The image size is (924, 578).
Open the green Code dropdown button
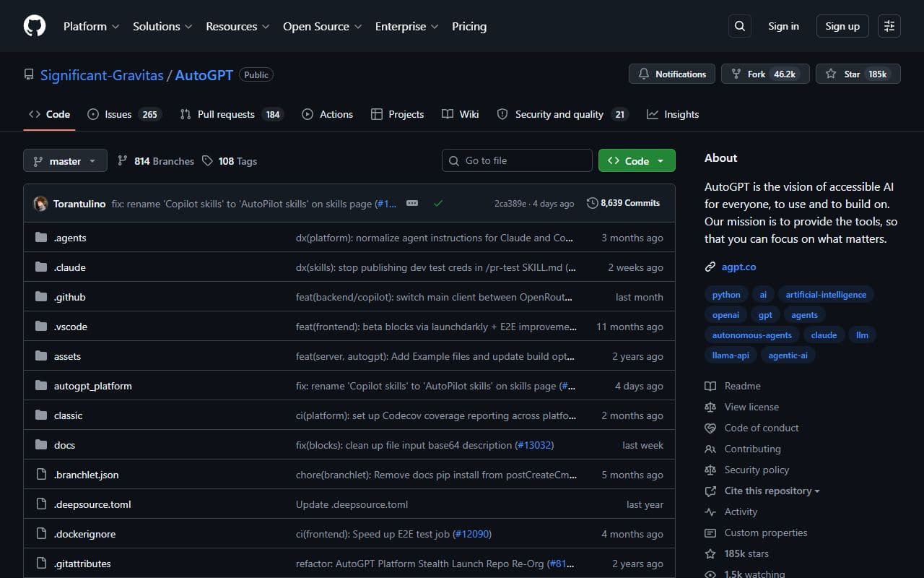pyautogui.click(x=637, y=160)
